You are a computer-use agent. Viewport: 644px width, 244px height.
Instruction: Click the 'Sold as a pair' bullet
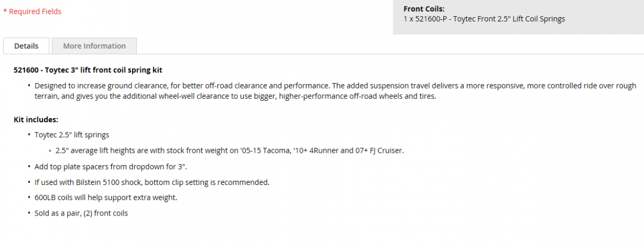point(81,213)
